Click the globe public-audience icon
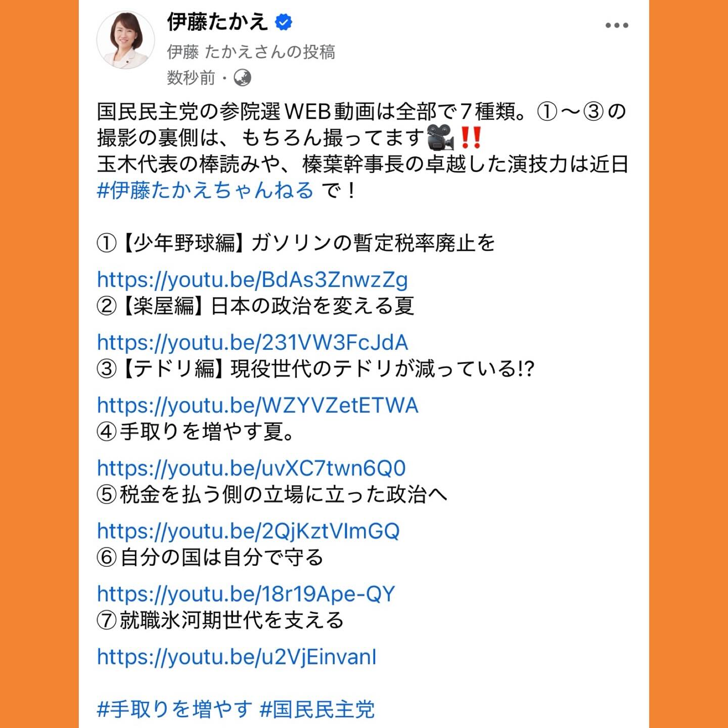 pos(242,78)
